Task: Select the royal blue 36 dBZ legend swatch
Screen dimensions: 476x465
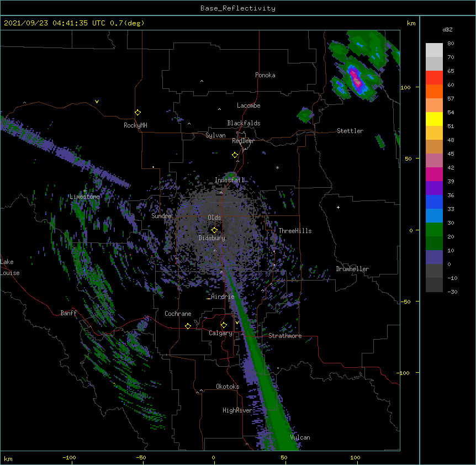Action: (x=434, y=202)
